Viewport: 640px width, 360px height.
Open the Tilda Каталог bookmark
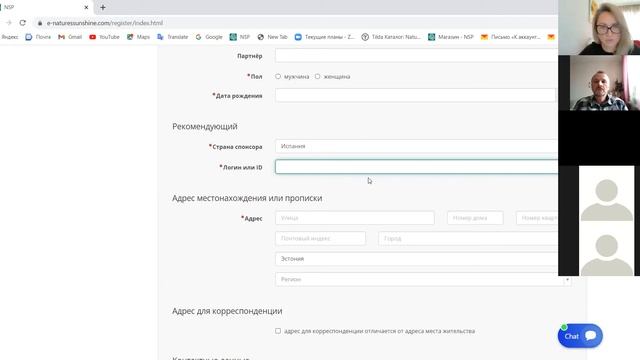(x=391, y=37)
